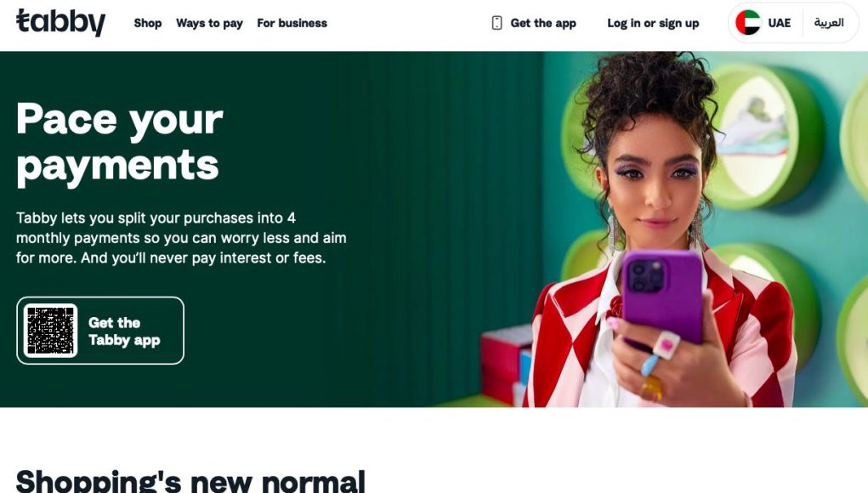Open the Ways to pay menu
Viewport: 868px width, 493px height.
[209, 23]
